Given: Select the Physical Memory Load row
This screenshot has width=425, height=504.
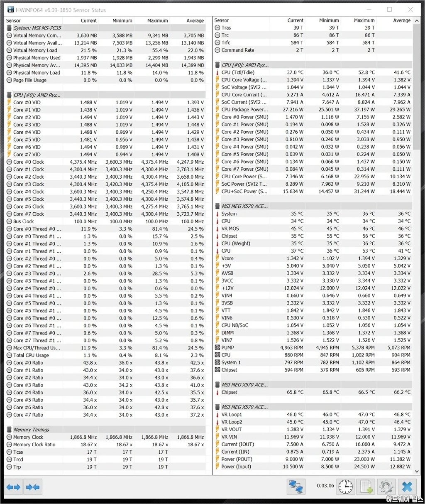Looking at the screenshot, I should click(106, 73).
